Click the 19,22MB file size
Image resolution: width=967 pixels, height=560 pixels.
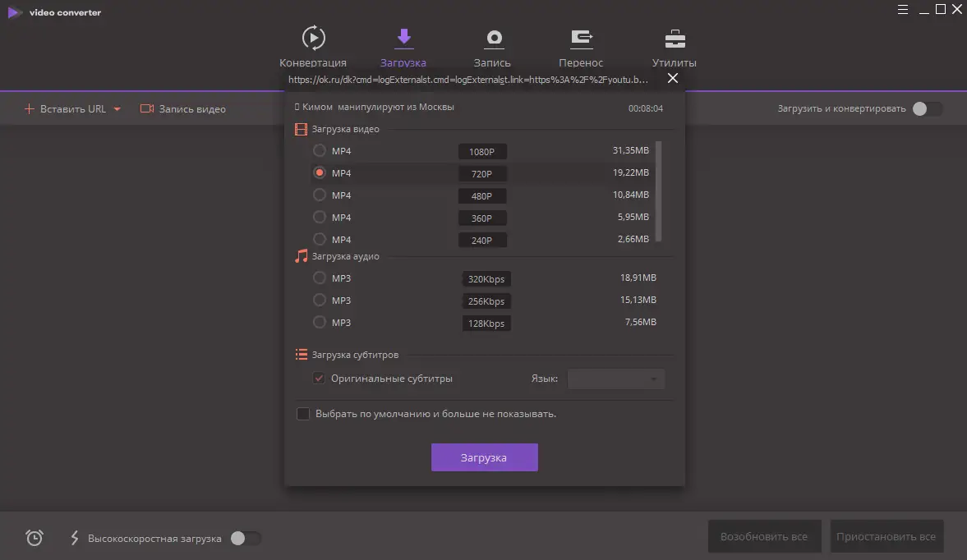click(631, 172)
